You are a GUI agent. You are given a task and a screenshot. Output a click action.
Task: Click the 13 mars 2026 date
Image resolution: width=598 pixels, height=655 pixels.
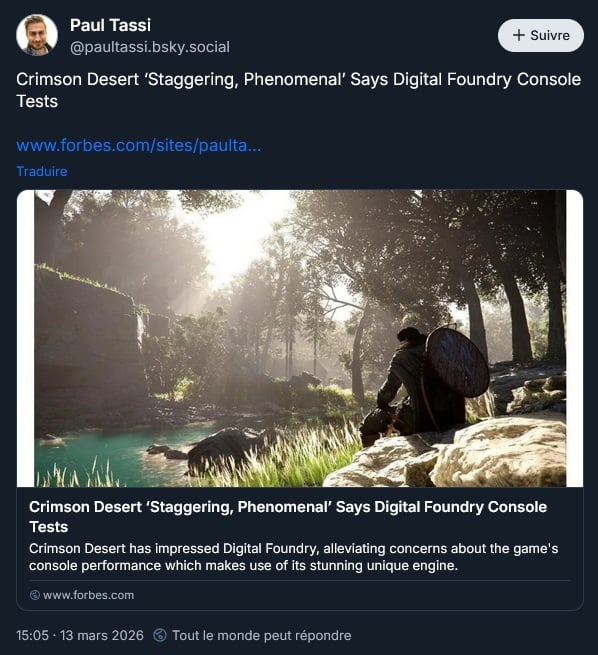[x=102, y=635]
